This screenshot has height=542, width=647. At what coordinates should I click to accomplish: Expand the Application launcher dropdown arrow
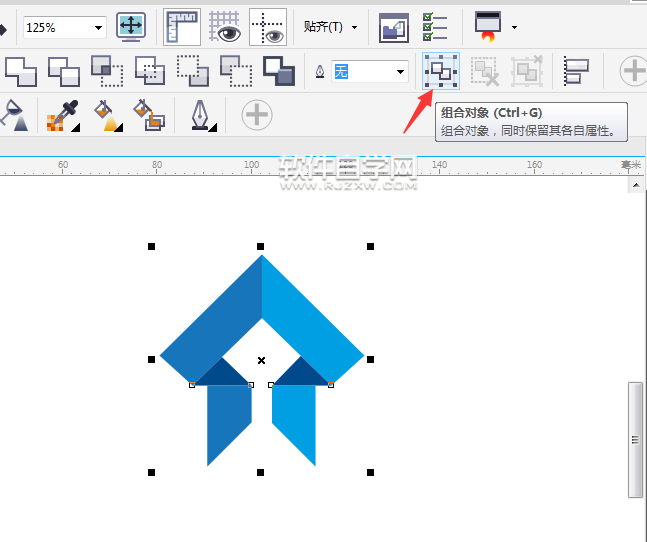click(514, 28)
